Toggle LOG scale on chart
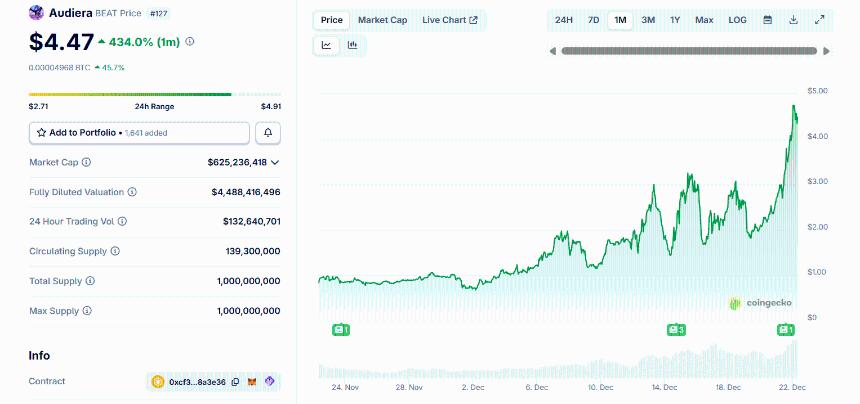Screen dimensions: 860x404 coord(737,20)
